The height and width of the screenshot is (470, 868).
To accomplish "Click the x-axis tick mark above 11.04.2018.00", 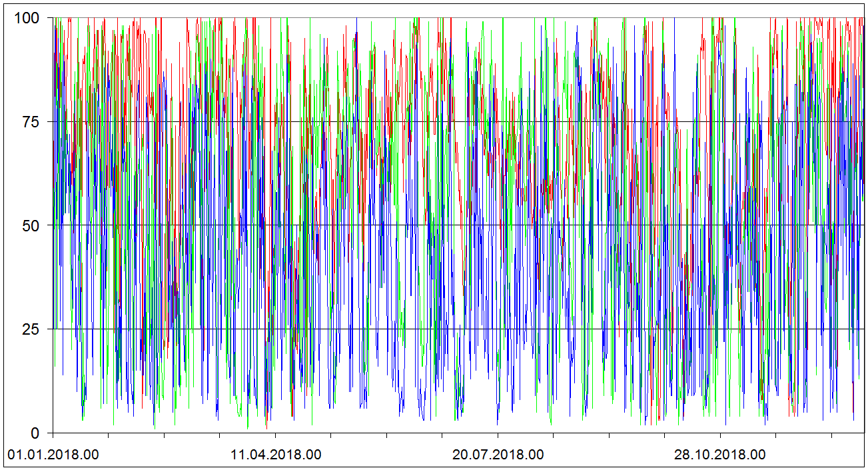I will tap(275, 436).
